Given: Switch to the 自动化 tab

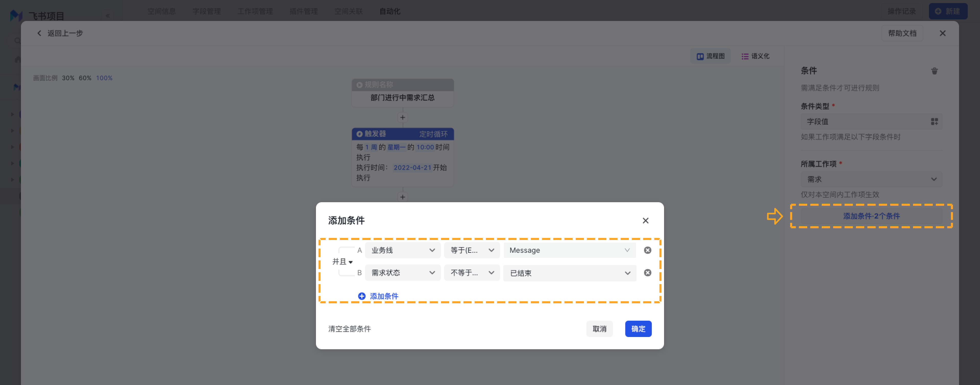Looking at the screenshot, I should 390,11.
